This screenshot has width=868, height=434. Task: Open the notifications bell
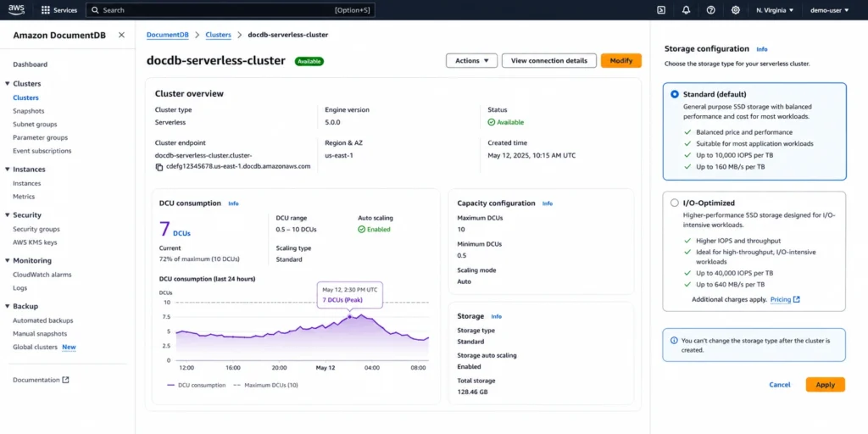click(x=686, y=10)
